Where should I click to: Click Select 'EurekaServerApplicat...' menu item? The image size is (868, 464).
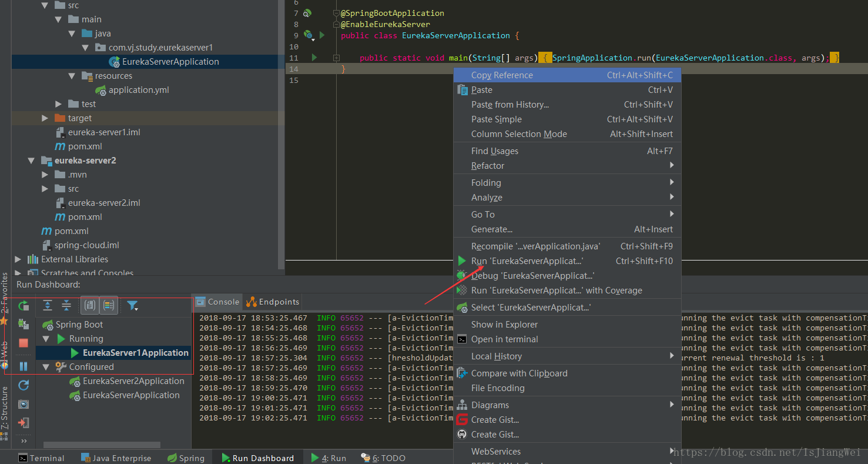[568, 308]
